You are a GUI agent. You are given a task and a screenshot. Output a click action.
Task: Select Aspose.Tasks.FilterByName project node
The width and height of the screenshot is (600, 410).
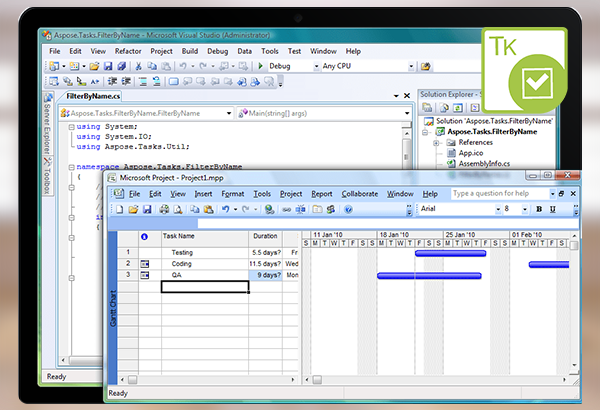tap(492, 132)
